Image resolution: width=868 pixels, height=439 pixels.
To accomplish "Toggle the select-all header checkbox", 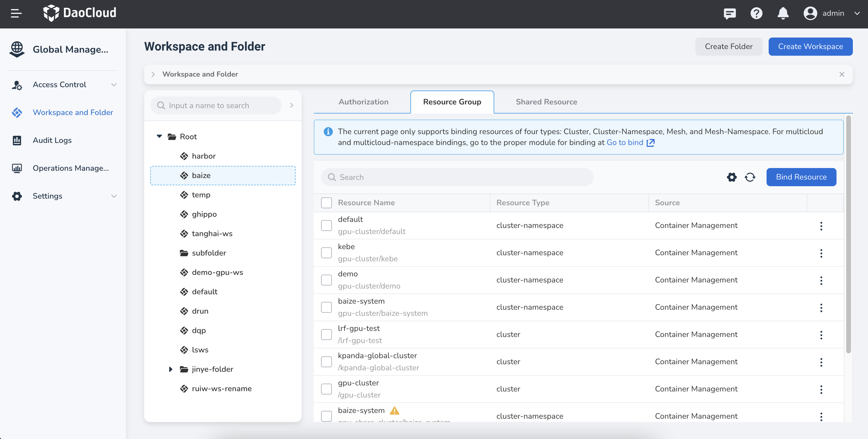I will pos(326,203).
